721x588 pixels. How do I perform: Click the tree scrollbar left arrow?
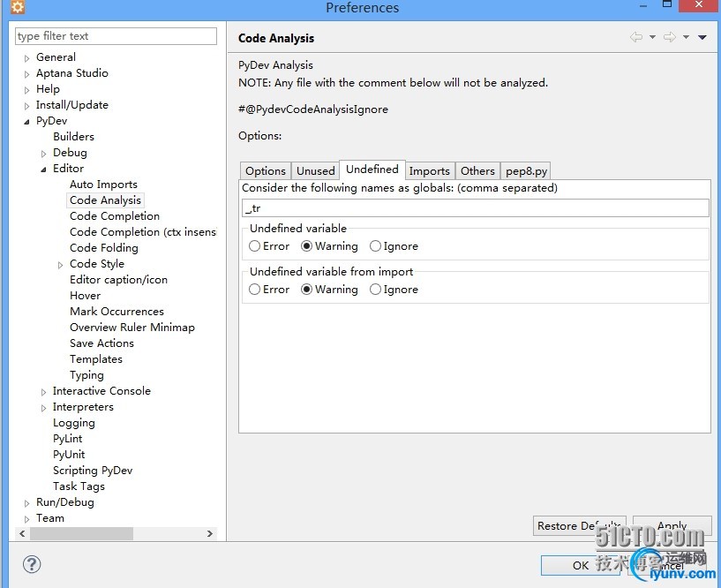pyautogui.click(x=22, y=534)
